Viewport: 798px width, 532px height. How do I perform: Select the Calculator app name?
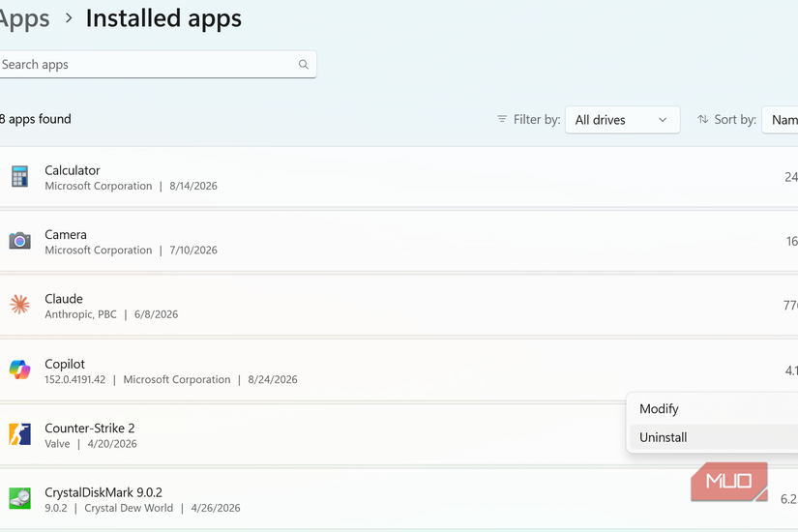click(x=73, y=170)
